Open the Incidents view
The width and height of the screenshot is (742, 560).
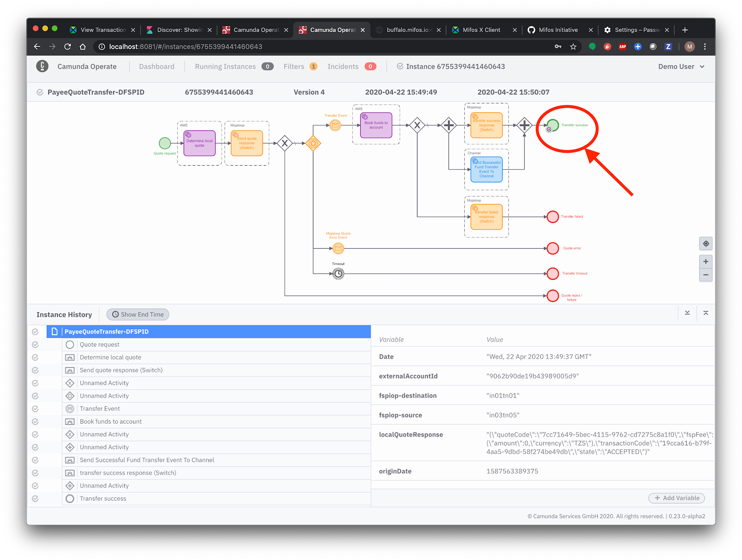pyautogui.click(x=352, y=66)
